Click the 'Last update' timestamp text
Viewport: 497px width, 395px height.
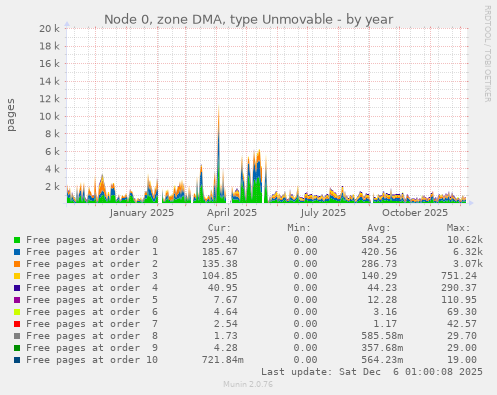(372, 372)
